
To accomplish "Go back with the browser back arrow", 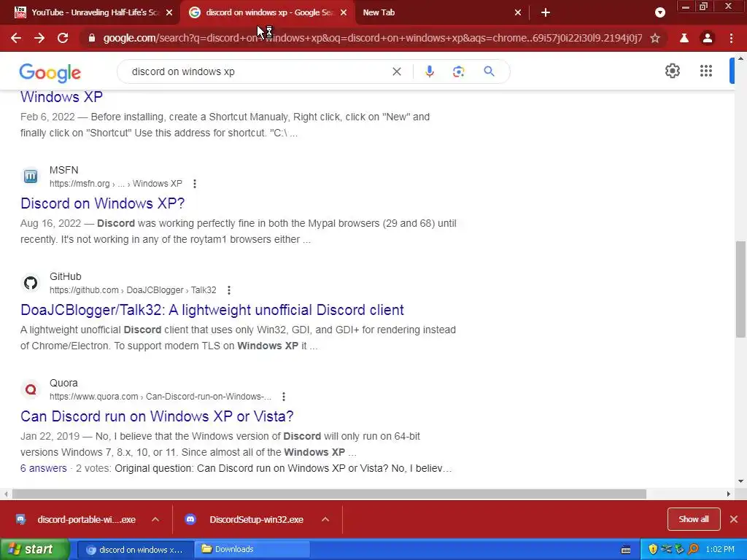I will pos(16,38).
